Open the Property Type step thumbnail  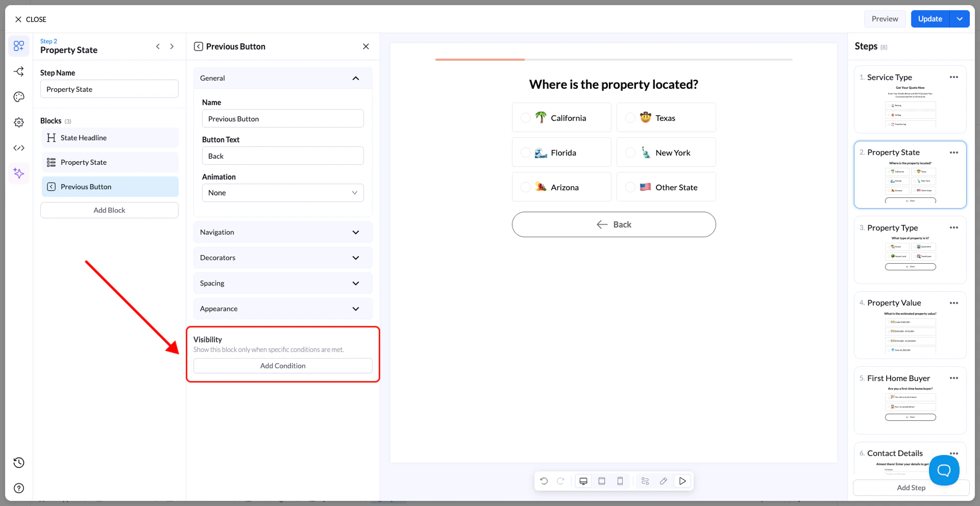[x=910, y=250]
